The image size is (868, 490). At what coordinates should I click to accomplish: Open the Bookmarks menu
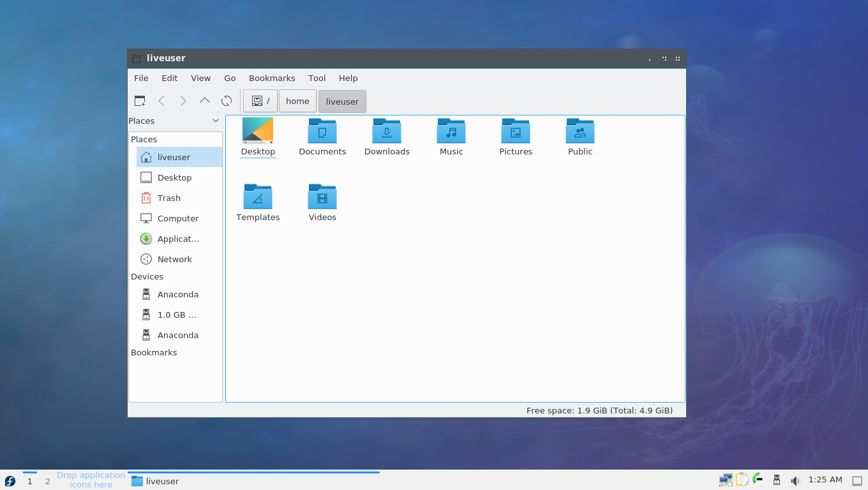272,78
